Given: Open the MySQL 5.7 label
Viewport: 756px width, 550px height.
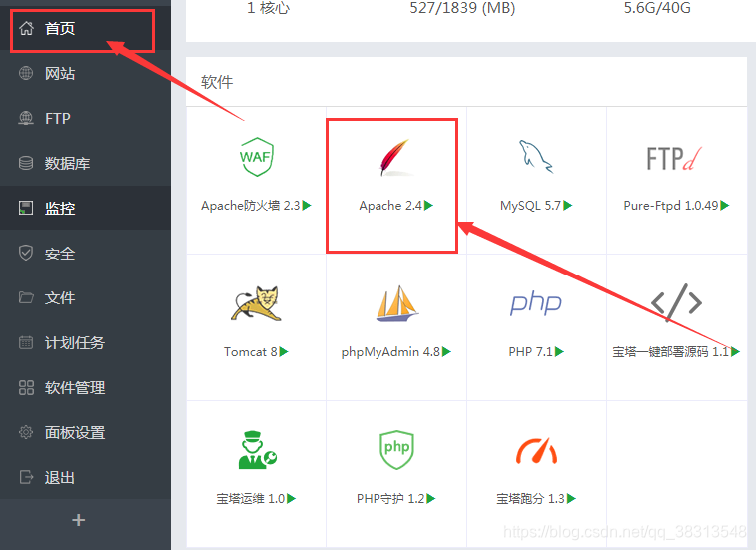Looking at the screenshot, I should [x=531, y=206].
